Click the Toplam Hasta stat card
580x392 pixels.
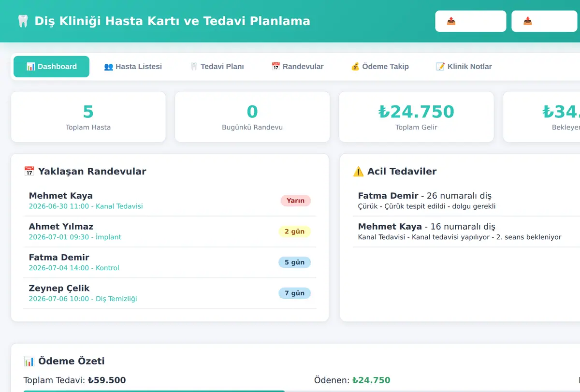(88, 117)
